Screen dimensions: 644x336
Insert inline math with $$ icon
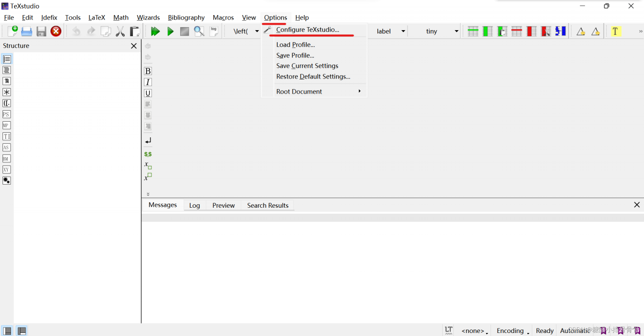[148, 154]
